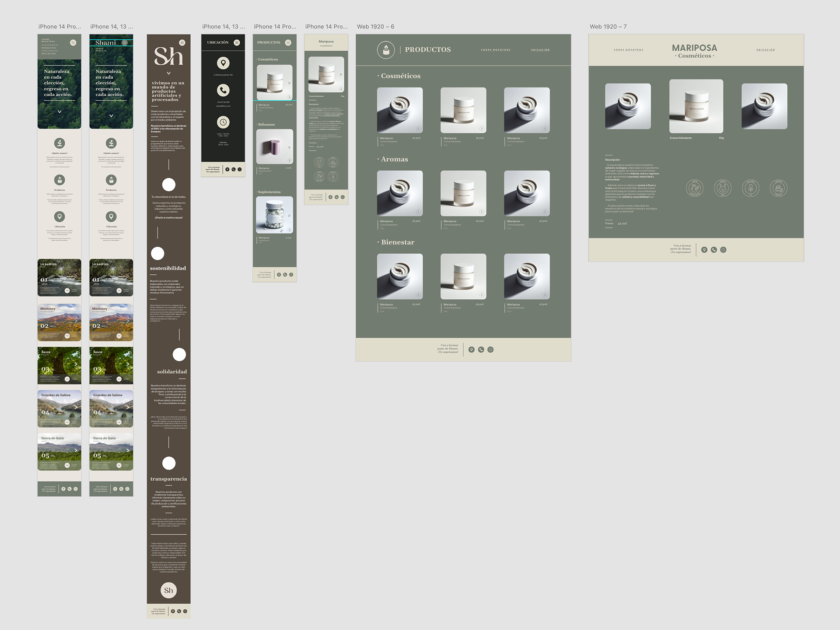Viewport: 840px width, 630px height.
Task: Click clock icon in Web 1920 – 6 footer
Action: click(x=490, y=350)
